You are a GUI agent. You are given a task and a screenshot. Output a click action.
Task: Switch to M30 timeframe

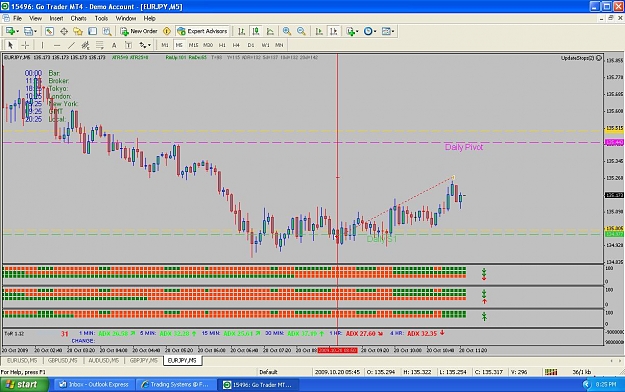click(208, 45)
